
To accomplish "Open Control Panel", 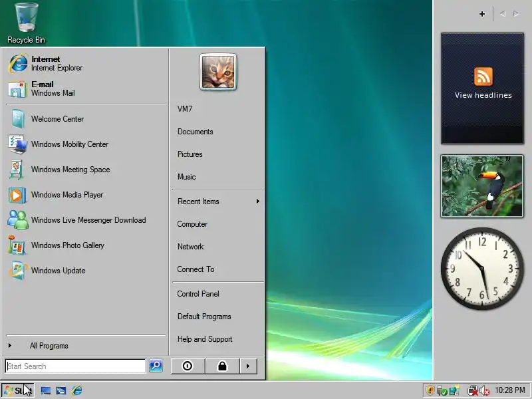I will coord(217,294).
